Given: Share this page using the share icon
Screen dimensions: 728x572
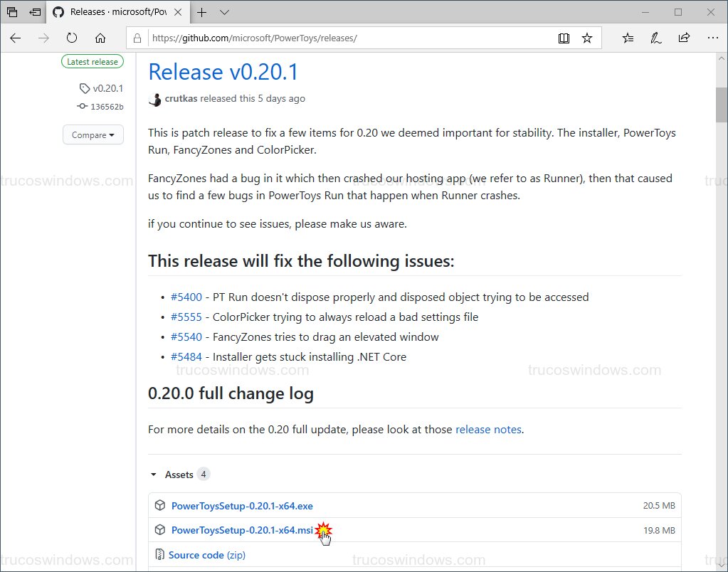Looking at the screenshot, I should 684,38.
